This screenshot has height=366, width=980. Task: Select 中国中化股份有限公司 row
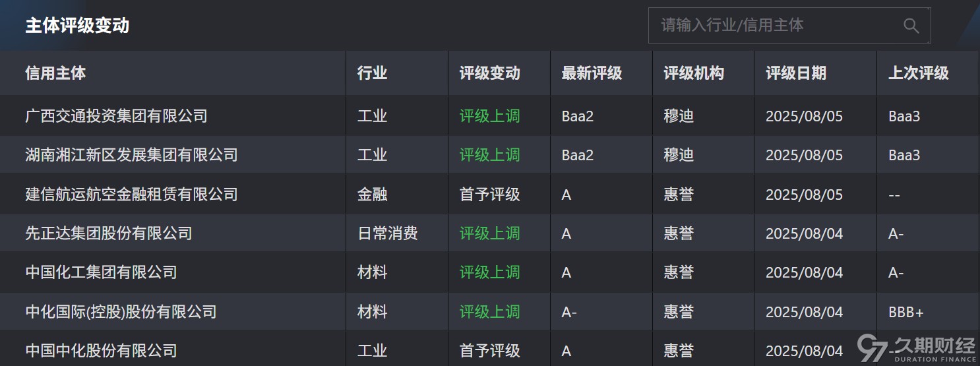coord(101,350)
